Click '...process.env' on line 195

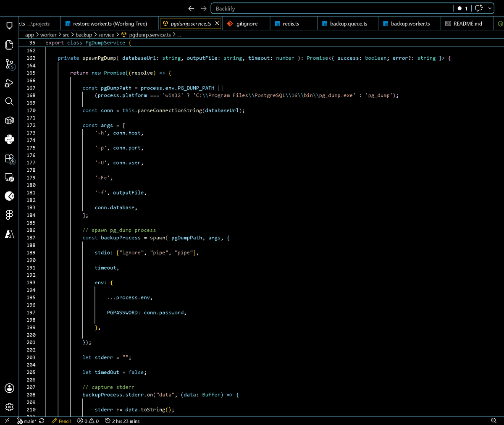click(x=129, y=297)
